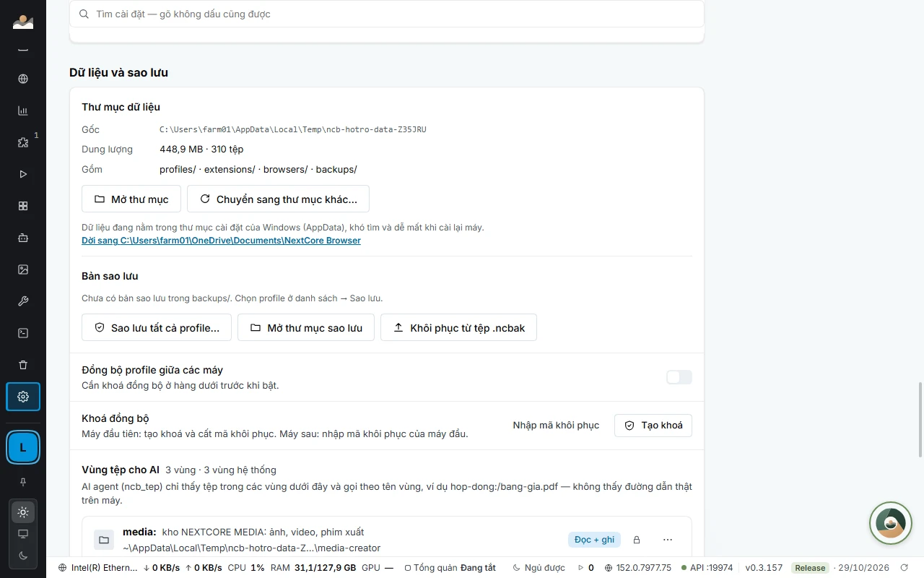Screen dimensions: 924x578
Task: Click the Mở thư mục button
Action: tap(131, 199)
